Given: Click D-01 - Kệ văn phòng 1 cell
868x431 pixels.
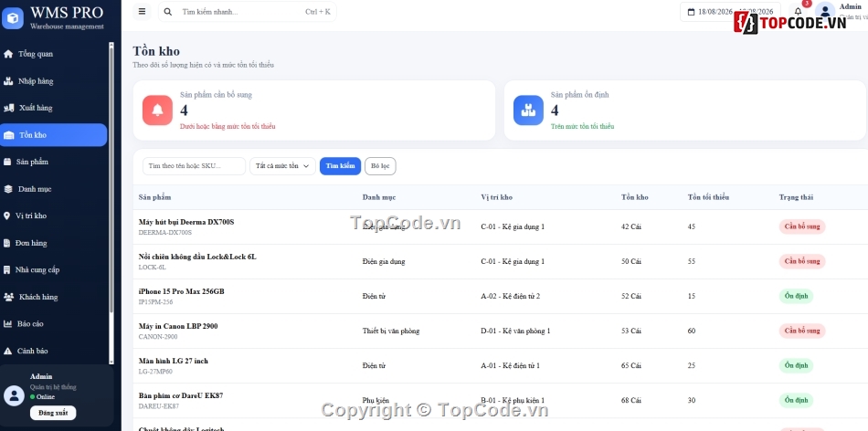Looking at the screenshot, I should (x=515, y=331).
